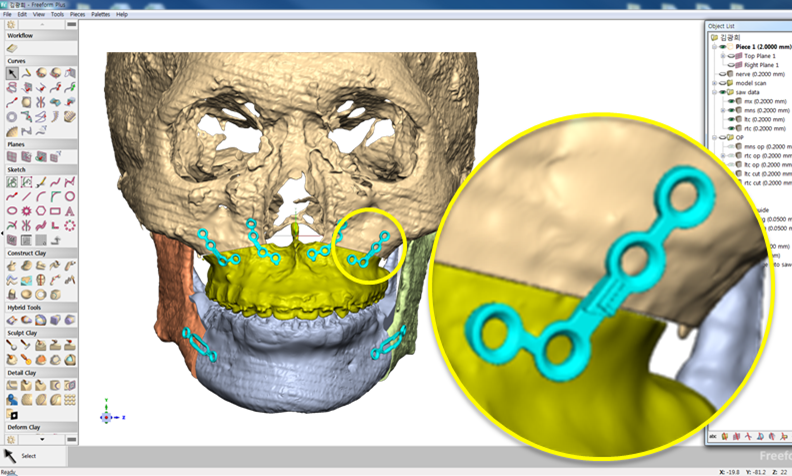Click the Construct Clay section header
The width and height of the screenshot is (792, 476).
(x=25, y=253)
